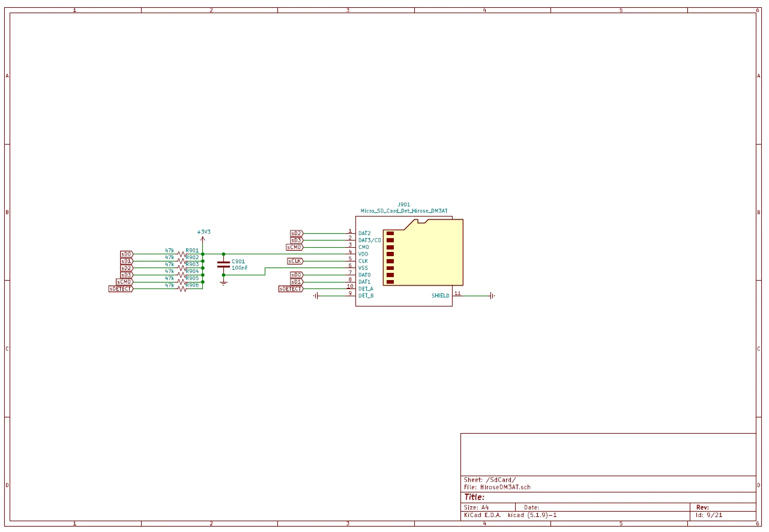Select the sD3 label wired to DAT3/CD
Screen dimensions: 769x532
[297, 240]
